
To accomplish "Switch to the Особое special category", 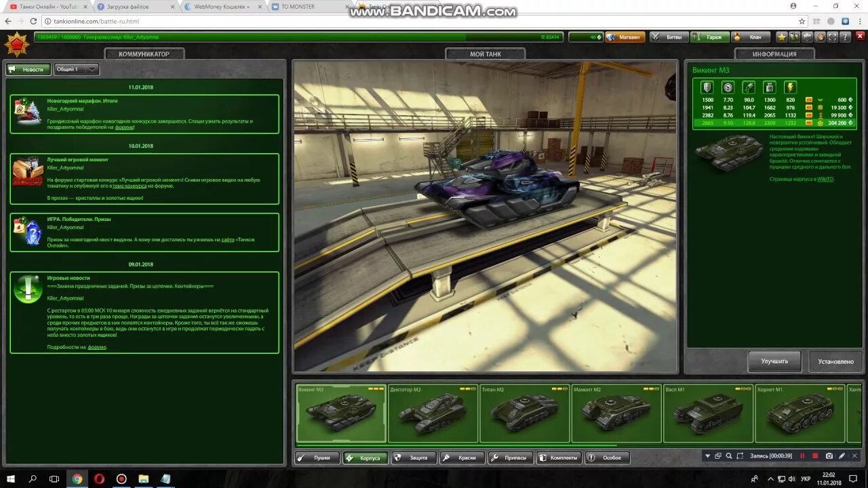I will click(607, 458).
